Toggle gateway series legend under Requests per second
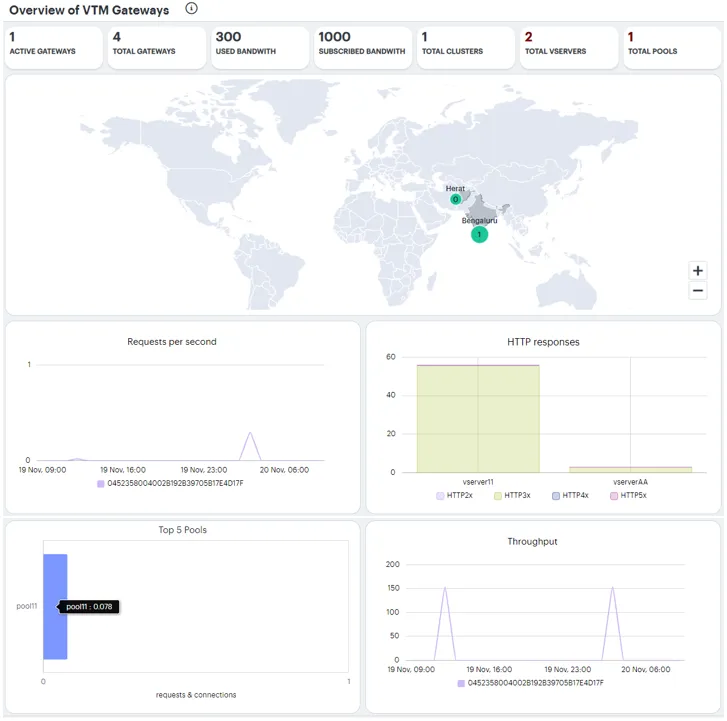Image resolution: width=727 pixels, height=721 pixels. [170, 483]
